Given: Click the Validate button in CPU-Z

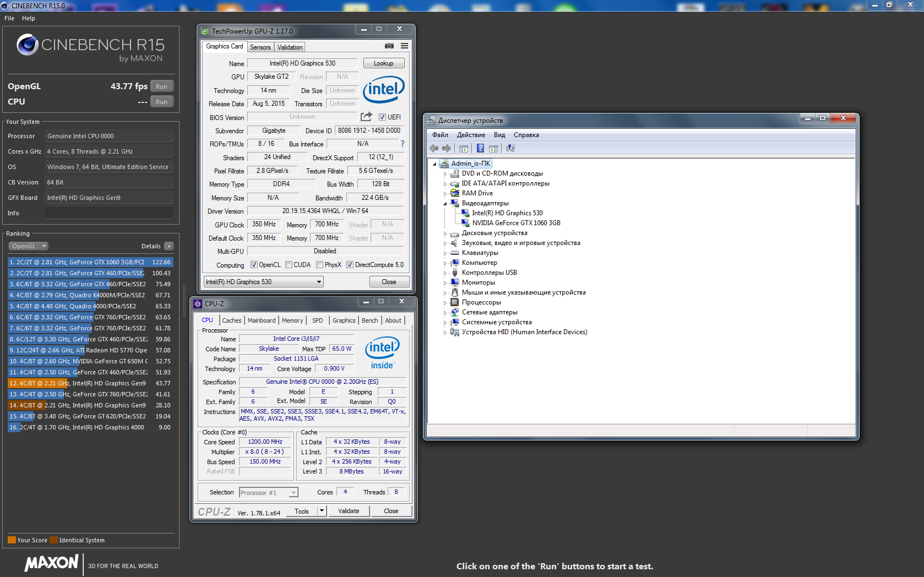Looking at the screenshot, I should point(349,511).
